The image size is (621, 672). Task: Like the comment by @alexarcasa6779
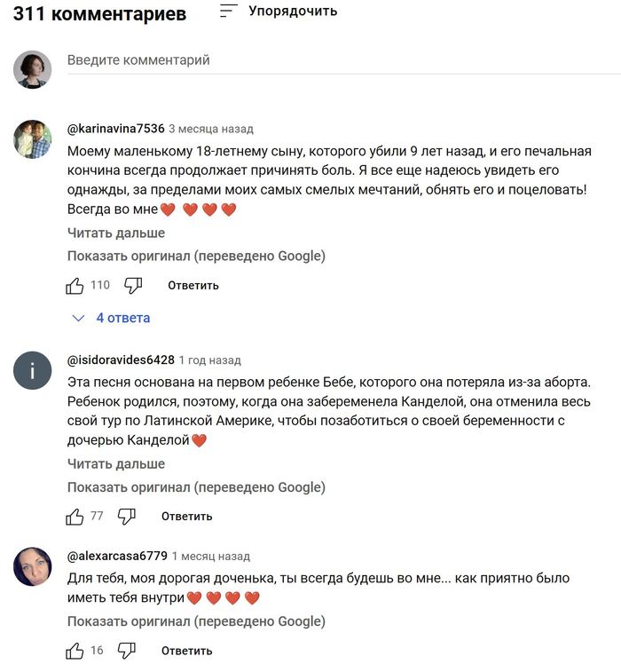75,651
